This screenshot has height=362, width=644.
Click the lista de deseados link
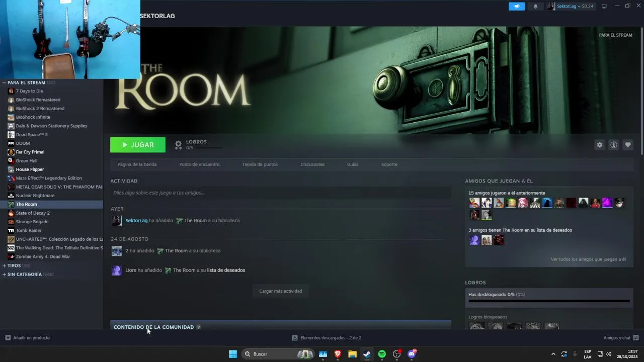point(226,270)
